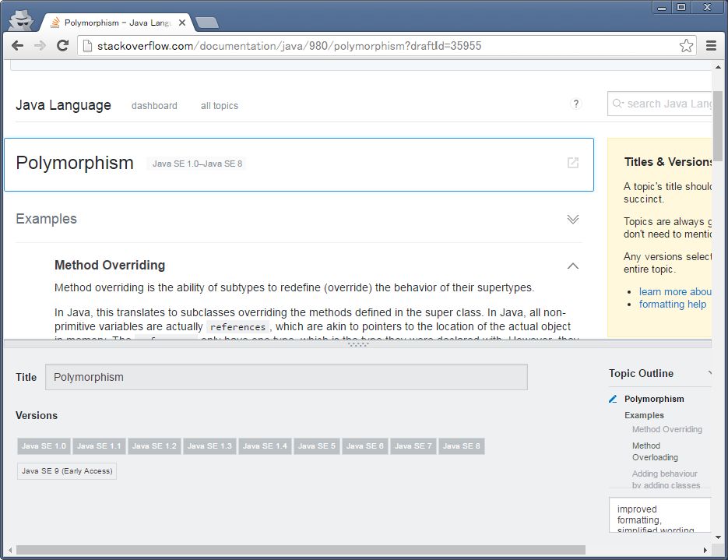The image size is (728, 560).
Task: Click the search Java Language field
Action: tap(659, 104)
